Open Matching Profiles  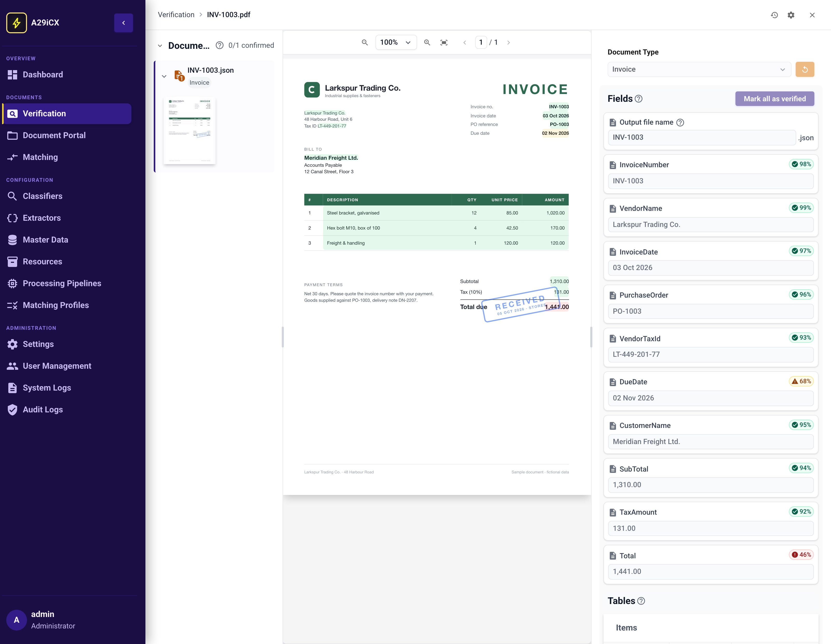click(67, 305)
